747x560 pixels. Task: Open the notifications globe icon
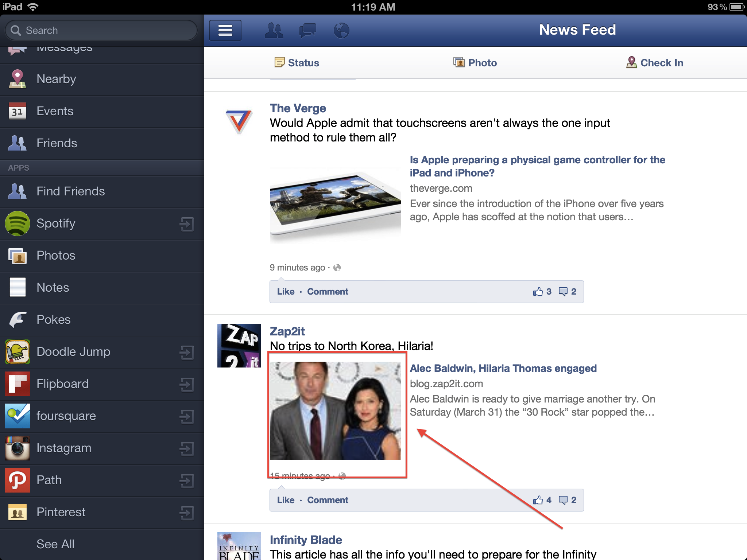pos(341,30)
